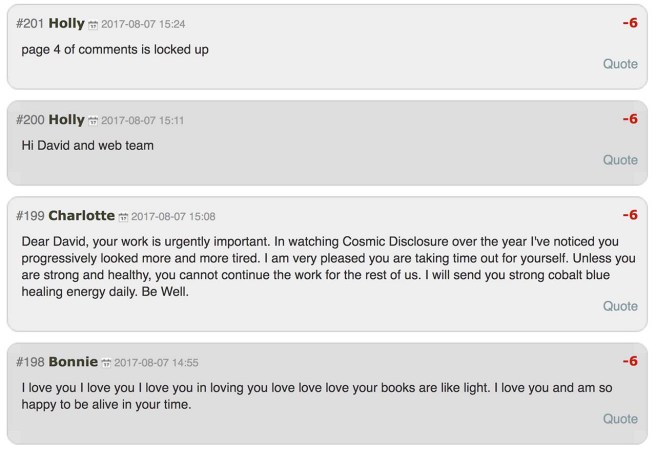Viewport: 656px width, 451px height.
Task: Click the calendar icon next to Charlotte's name
Action: click(123, 217)
